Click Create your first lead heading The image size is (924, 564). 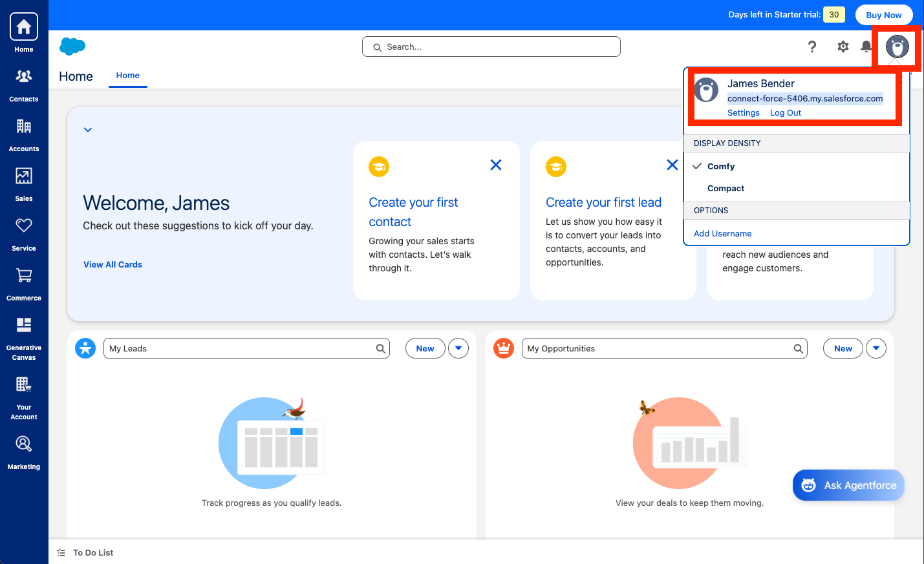pyautogui.click(x=603, y=202)
